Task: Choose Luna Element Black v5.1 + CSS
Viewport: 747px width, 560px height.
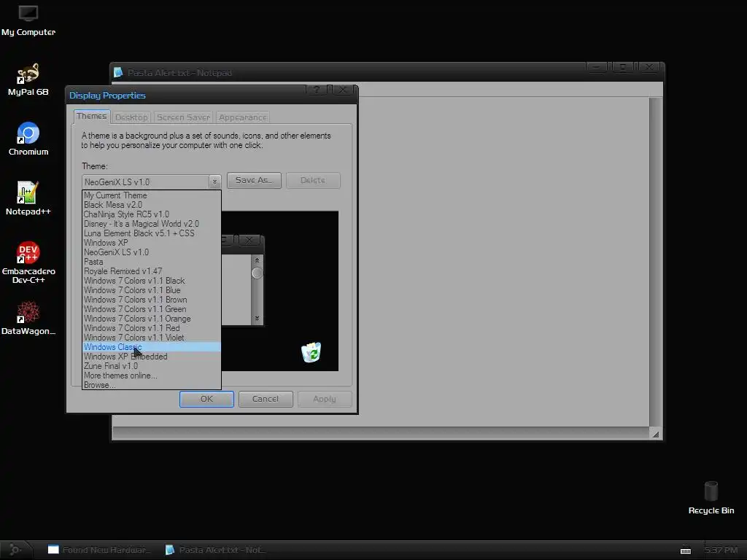Action: click(x=152, y=233)
